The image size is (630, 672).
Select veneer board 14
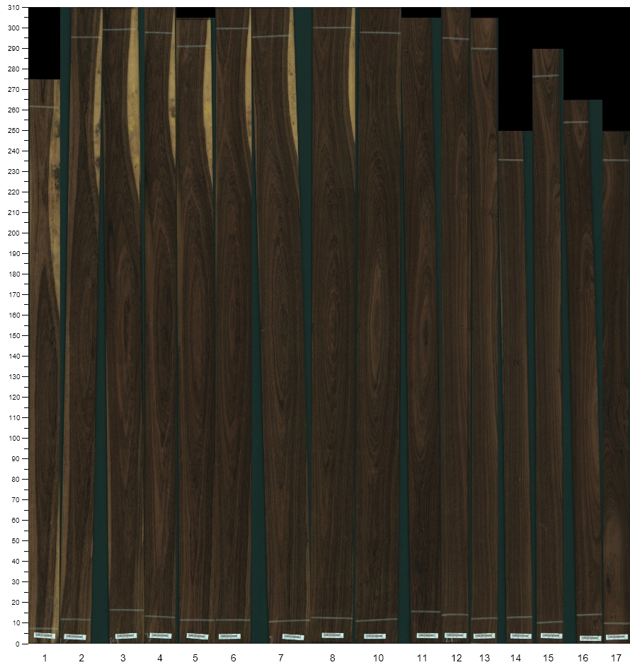(515, 396)
